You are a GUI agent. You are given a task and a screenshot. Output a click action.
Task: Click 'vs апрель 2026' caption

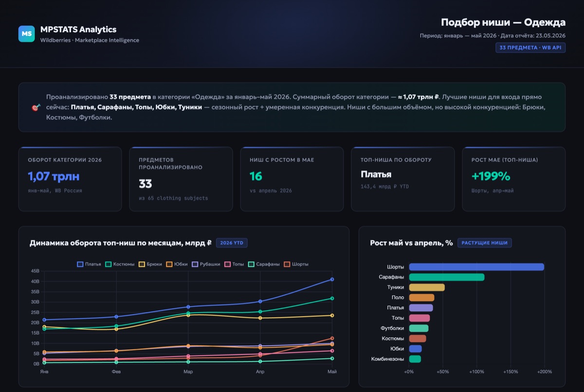(271, 191)
